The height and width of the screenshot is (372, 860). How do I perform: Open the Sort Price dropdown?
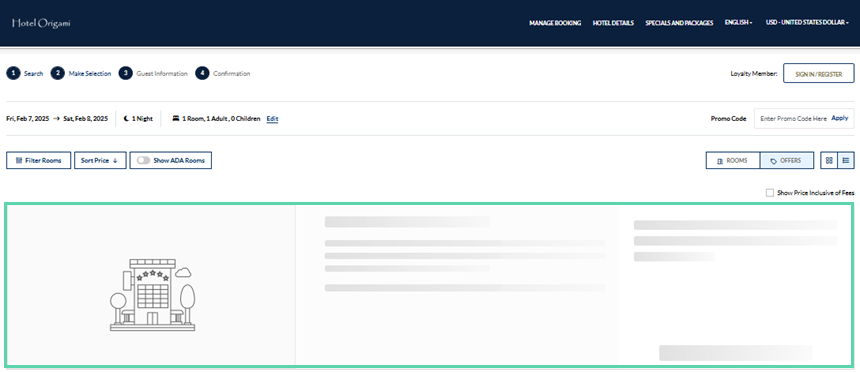[x=100, y=160]
